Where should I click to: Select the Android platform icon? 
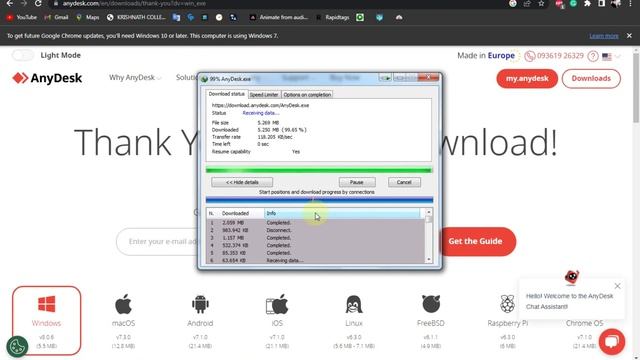[x=200, y=304]
